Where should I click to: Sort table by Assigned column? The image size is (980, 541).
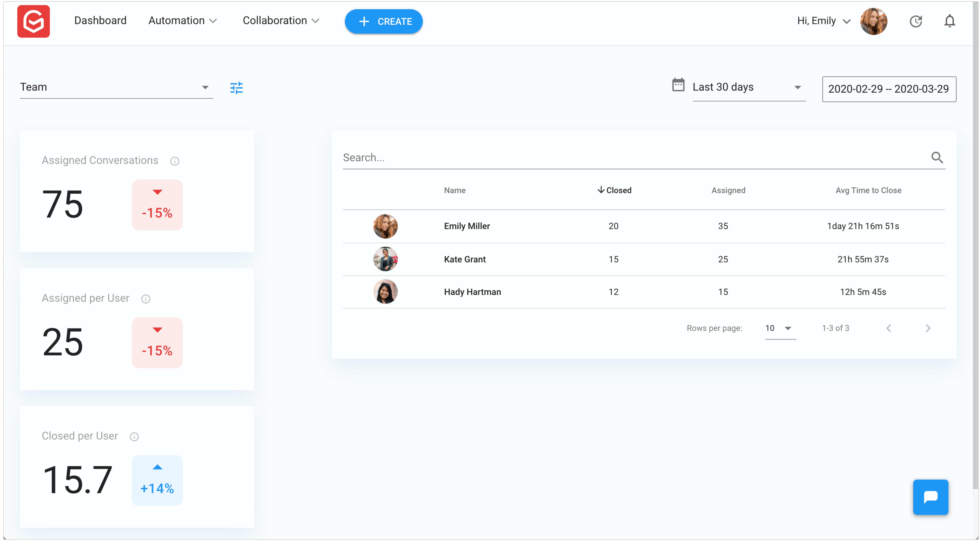click(x=728, y=190)
